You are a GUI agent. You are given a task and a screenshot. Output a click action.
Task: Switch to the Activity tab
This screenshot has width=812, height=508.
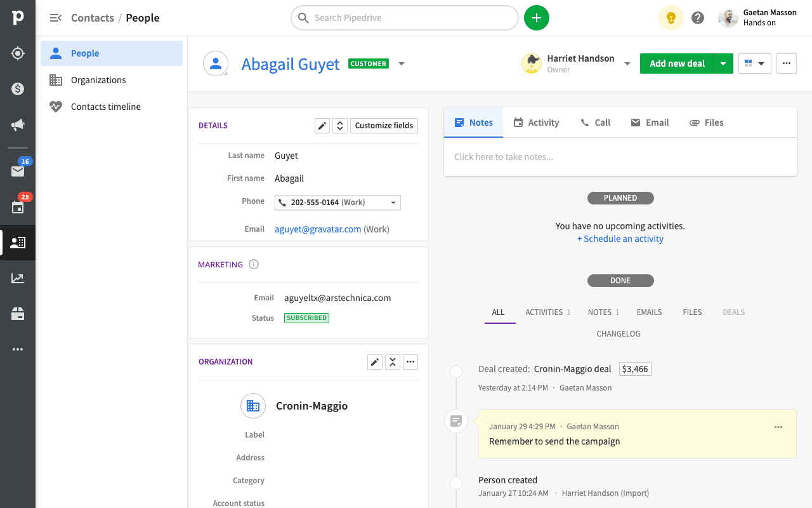tap(537, 123)
